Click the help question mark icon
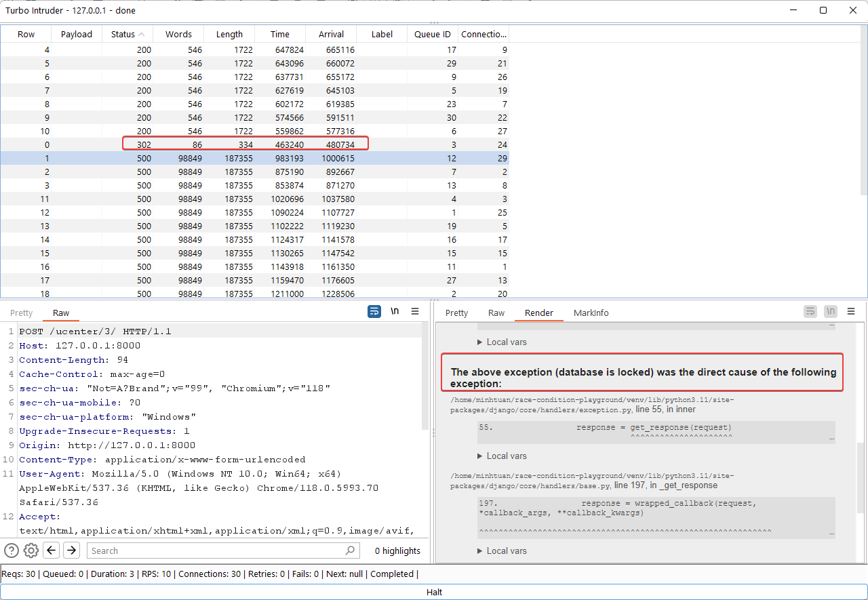The image size is (868, 600). tap(12, 551)
